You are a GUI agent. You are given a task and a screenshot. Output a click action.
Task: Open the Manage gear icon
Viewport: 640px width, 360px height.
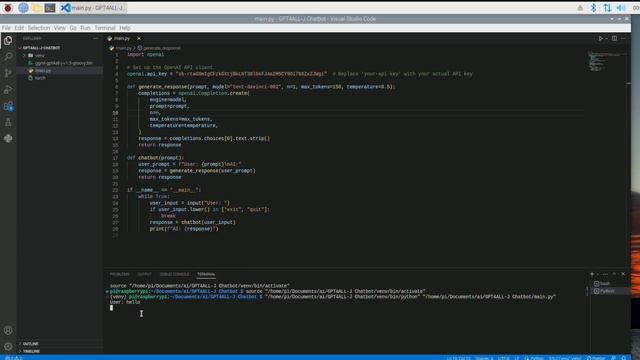[8, 347]
